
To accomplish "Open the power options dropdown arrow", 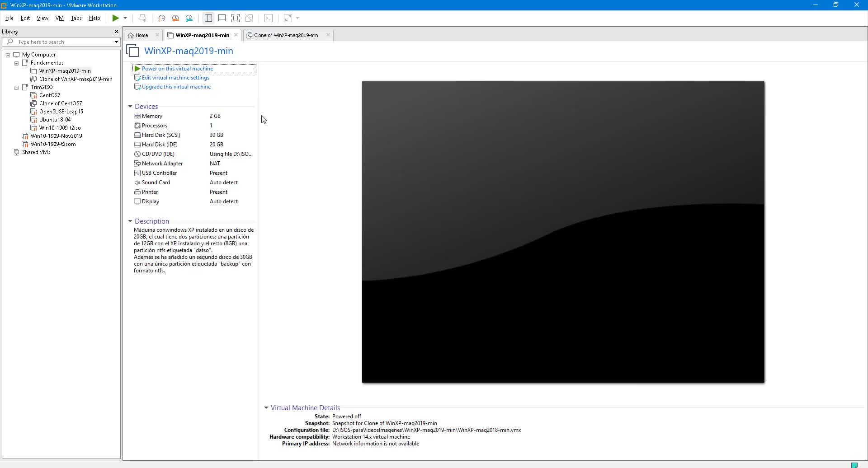I will tap(125, 18).
